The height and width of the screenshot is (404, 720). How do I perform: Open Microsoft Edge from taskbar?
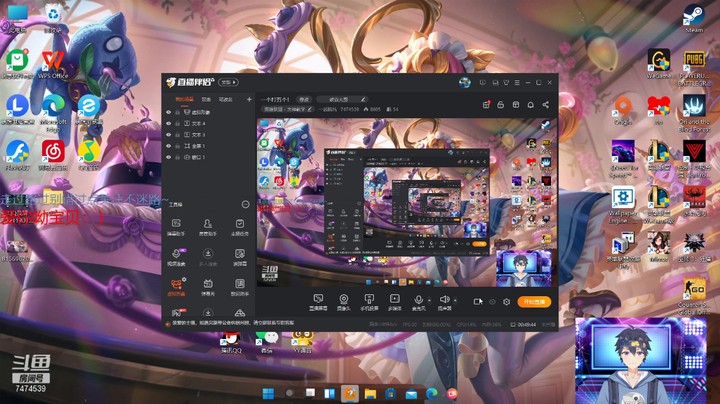[432, 393]
